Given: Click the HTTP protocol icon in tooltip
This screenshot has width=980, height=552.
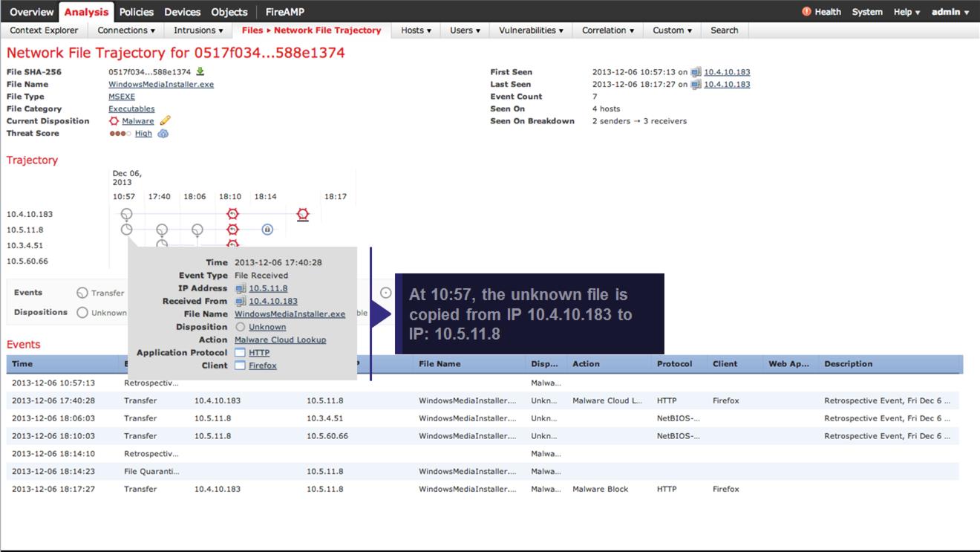Looking at the screenshot, I should tap(240, 353).
